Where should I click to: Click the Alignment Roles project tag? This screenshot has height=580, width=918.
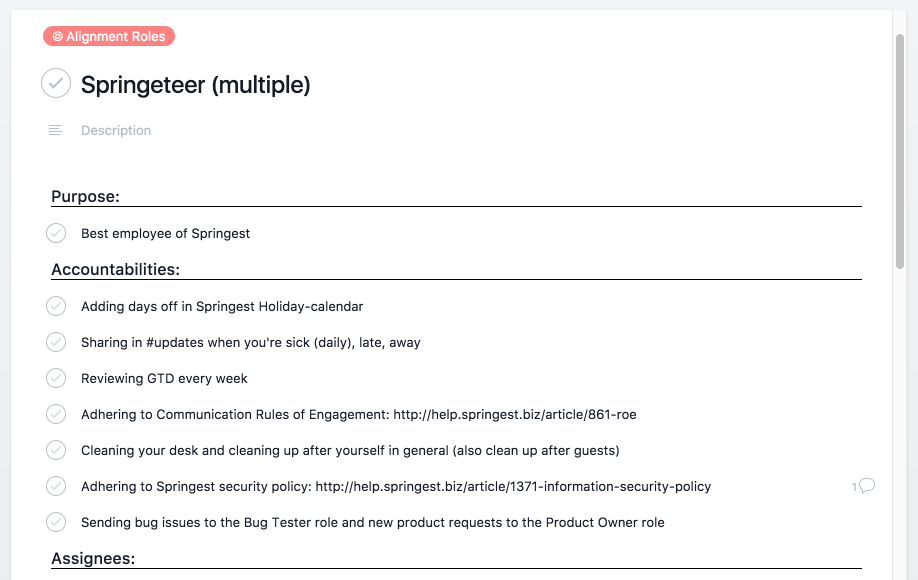[109, 36]
